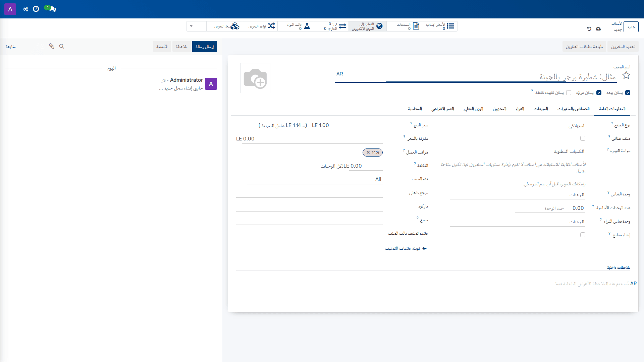644x362 pixels.
Task: Click the Go to Website globe button
Action: (x=368, y=26)
